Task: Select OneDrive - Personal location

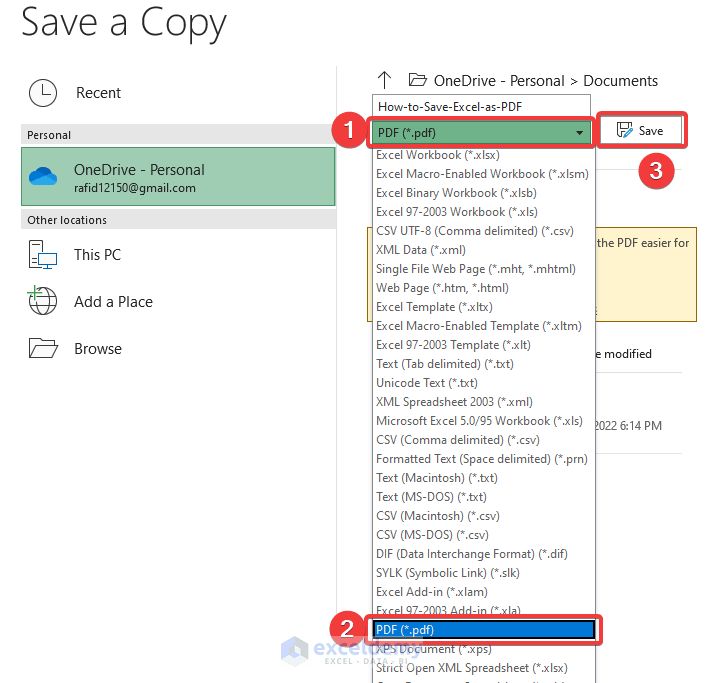Action: coord(178,177)
